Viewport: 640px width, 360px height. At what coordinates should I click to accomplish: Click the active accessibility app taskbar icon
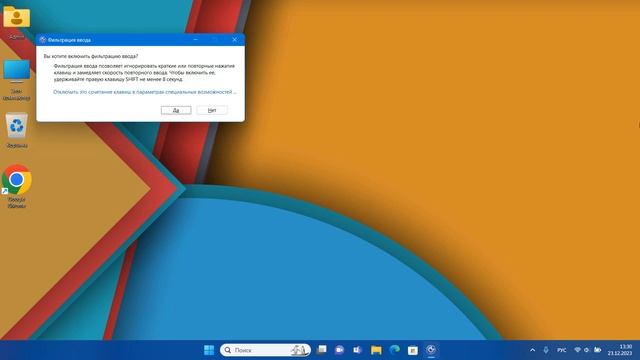pos(431,350)
